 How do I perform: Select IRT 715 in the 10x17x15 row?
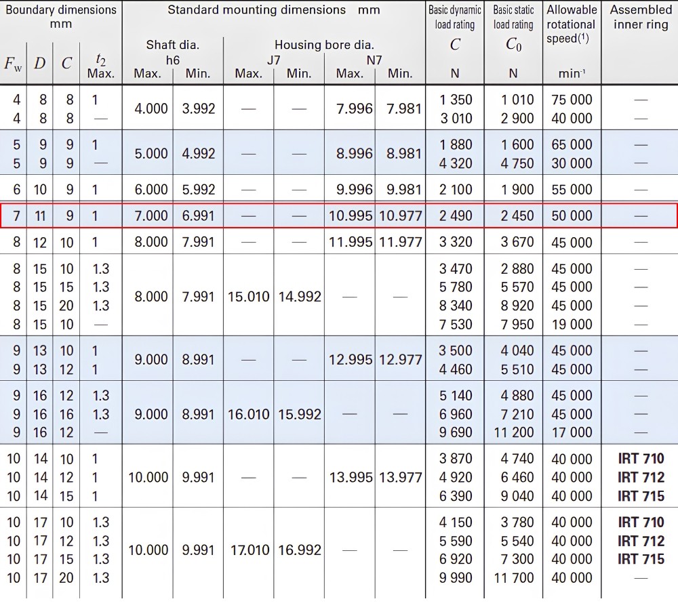641,559
